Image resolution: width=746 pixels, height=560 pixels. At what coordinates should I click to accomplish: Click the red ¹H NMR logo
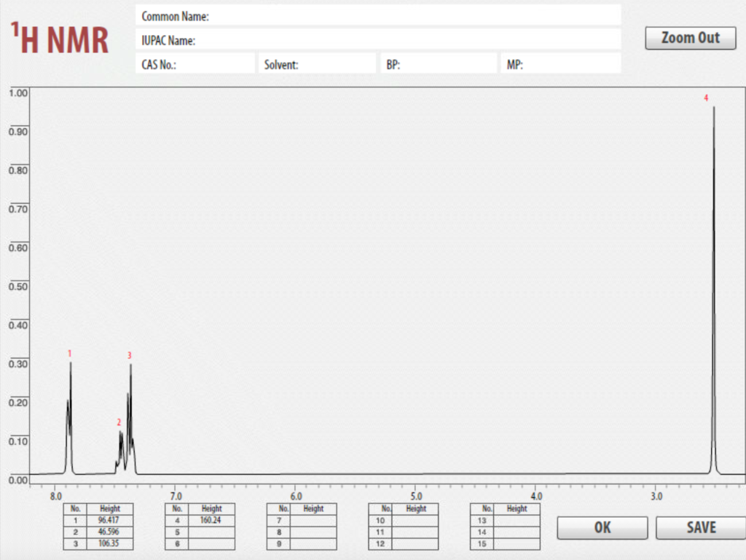pos(58,36)
